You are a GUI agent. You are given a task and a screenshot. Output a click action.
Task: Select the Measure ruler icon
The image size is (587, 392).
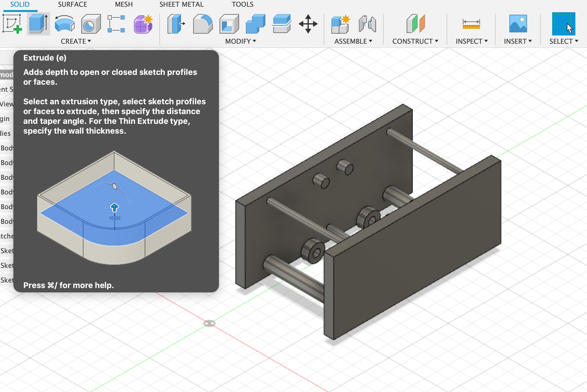[x=471, y=24]
